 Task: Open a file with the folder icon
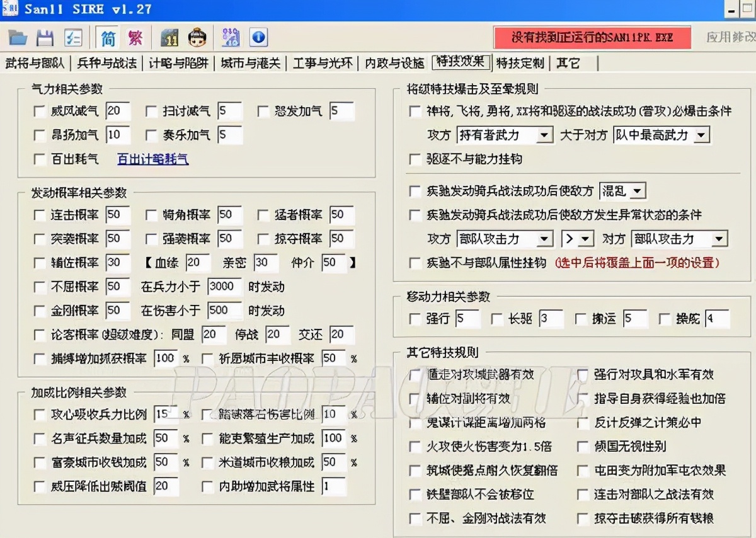(x=17, y=37)
